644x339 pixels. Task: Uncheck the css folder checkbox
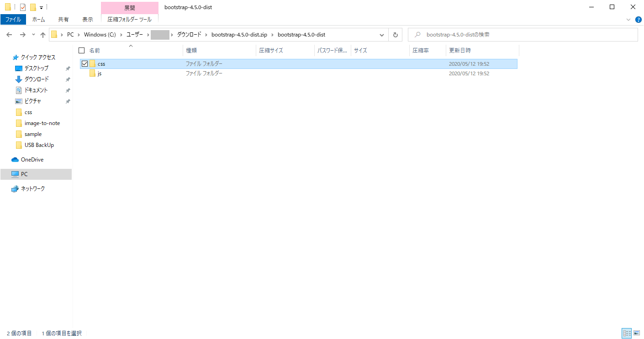pos(84,64)
